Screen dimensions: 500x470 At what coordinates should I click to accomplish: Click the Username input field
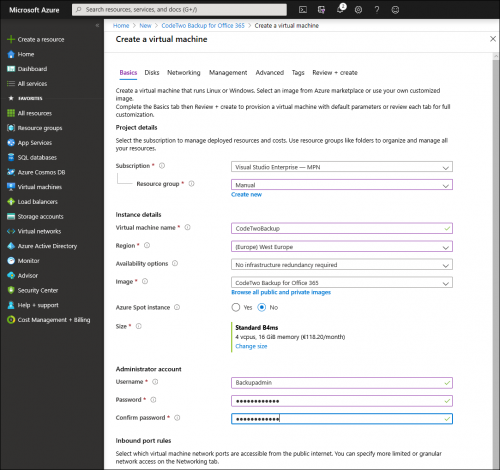(x=342, y=383)
